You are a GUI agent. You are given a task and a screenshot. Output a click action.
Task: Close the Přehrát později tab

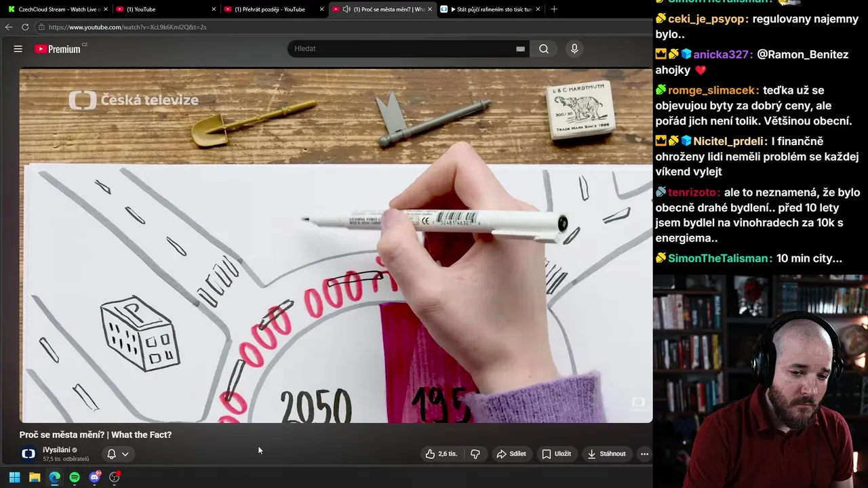pyautogui.click(x=321, y=9)
